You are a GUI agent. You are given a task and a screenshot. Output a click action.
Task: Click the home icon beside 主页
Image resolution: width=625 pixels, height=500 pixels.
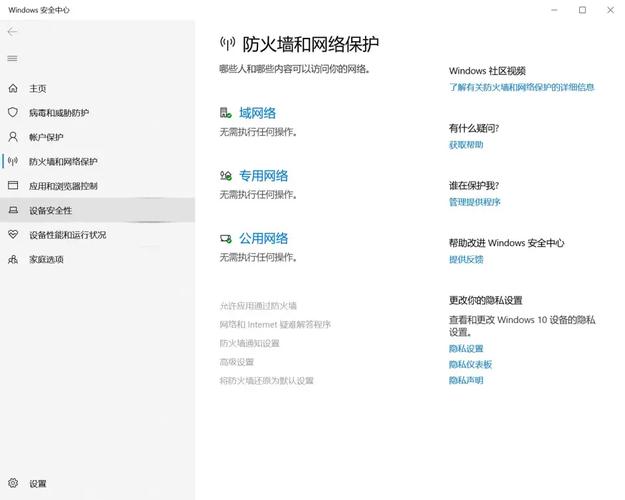pyautogui.click(x=13, y=88)
